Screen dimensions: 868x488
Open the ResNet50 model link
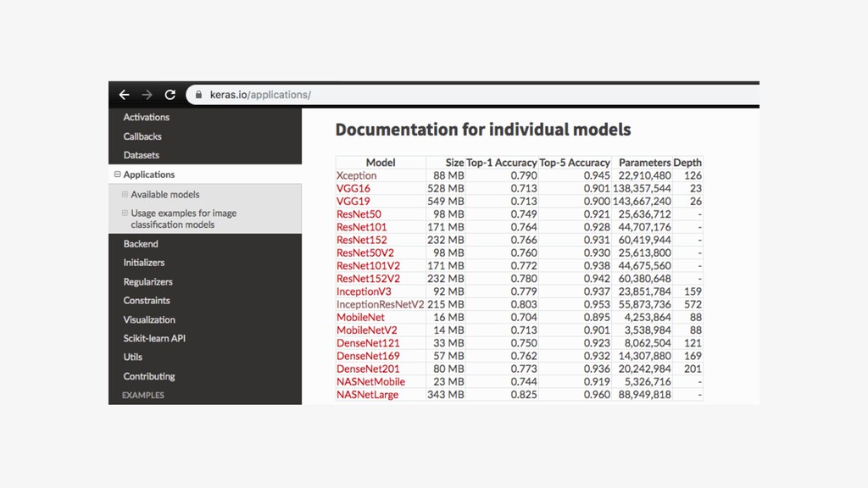tap(359, 214)
